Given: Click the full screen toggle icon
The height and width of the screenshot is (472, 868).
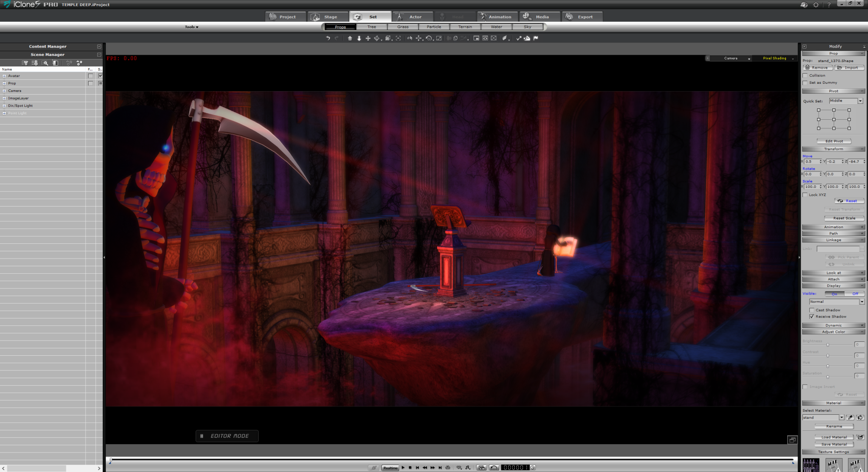Looking at the screenshot, I should (493, 38).
